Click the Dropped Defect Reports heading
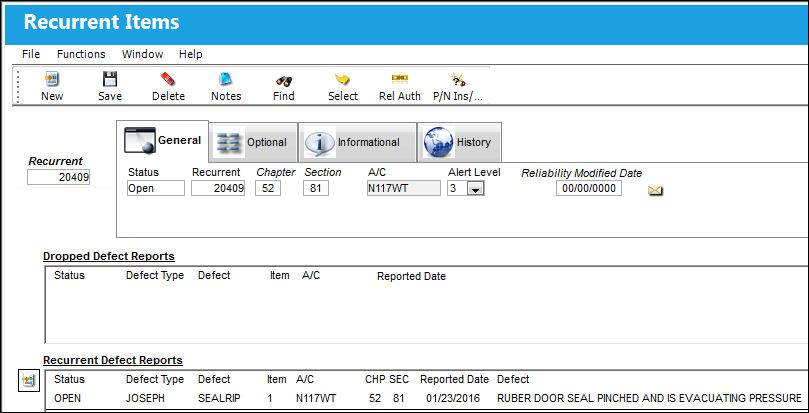The height and width of the screenshot is (413, 809). click(109, 256)
